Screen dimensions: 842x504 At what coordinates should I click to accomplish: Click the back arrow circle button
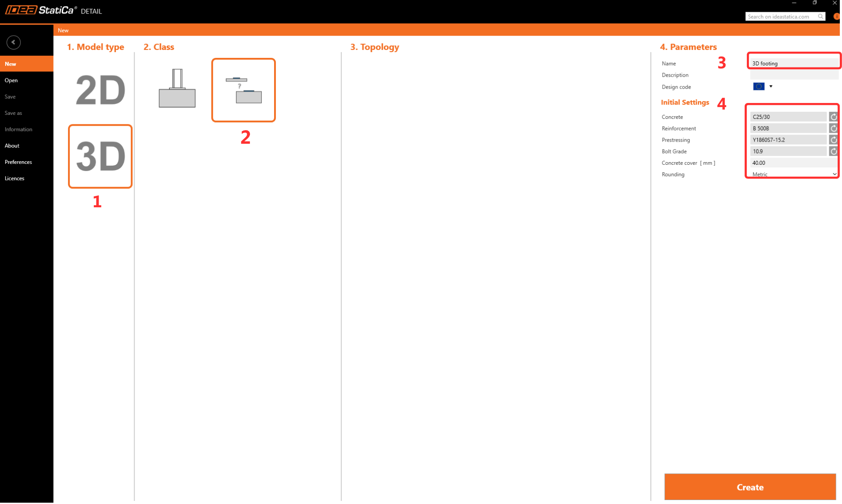tap(14, 42)
